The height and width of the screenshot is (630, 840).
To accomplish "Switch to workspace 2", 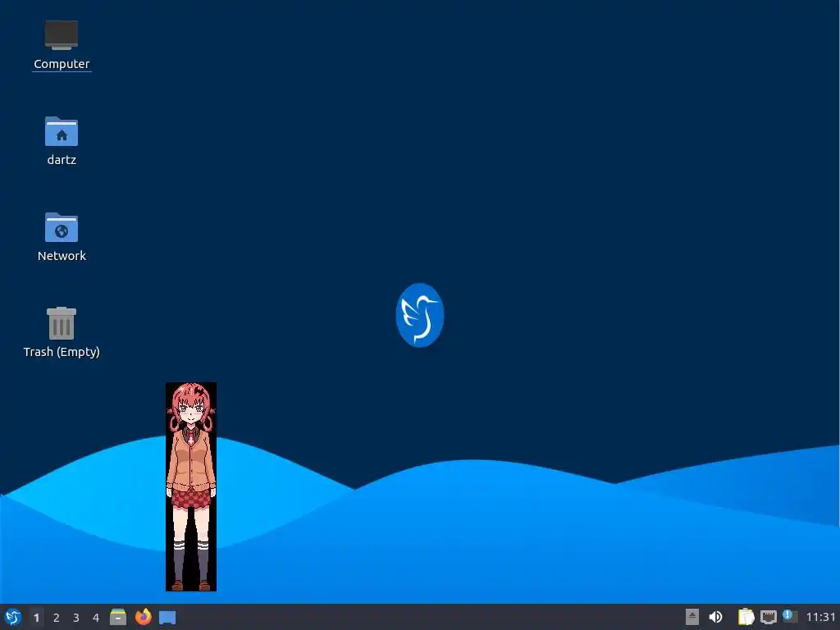I will pos(57,618).
